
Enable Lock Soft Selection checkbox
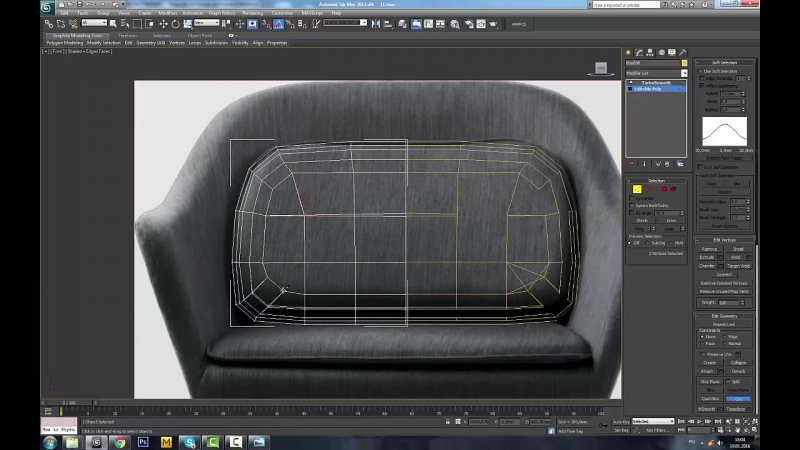[x=701, y=167]
